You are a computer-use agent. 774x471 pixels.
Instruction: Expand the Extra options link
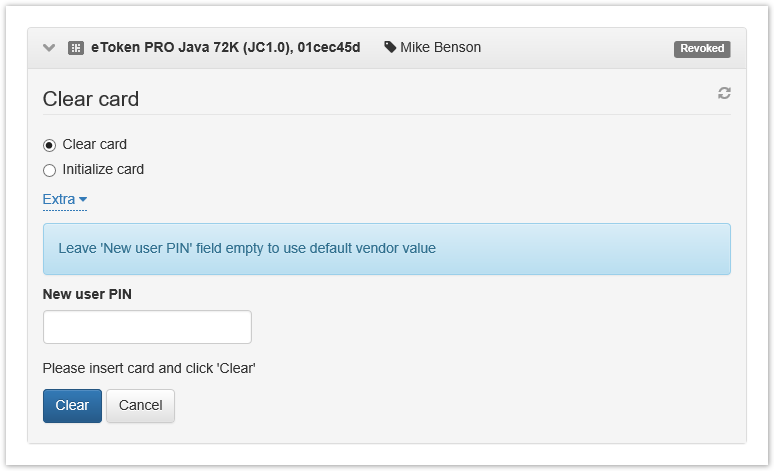click(59, 200)
